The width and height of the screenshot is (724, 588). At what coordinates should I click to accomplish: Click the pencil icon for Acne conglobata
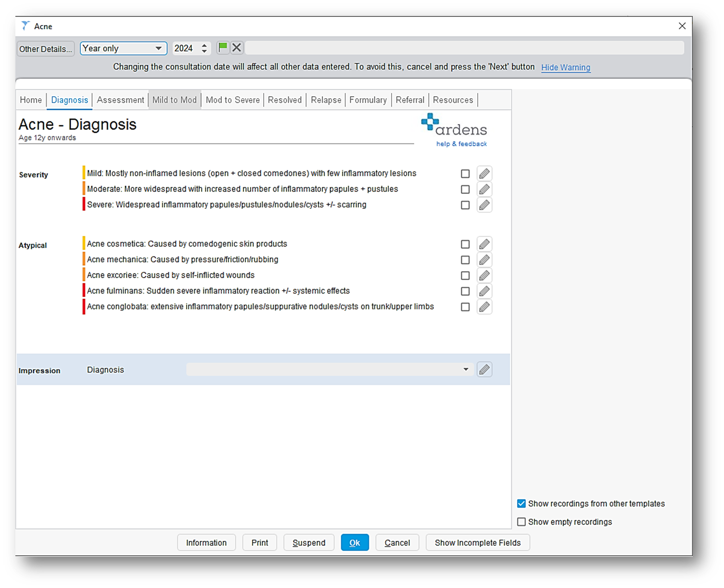point(484,307)
